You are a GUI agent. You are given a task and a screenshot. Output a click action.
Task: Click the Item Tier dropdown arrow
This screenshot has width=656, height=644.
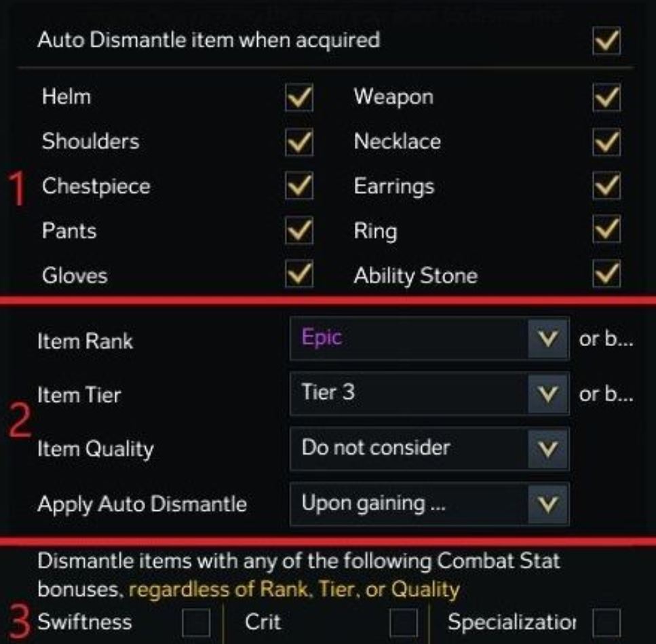tap(549, 394)
